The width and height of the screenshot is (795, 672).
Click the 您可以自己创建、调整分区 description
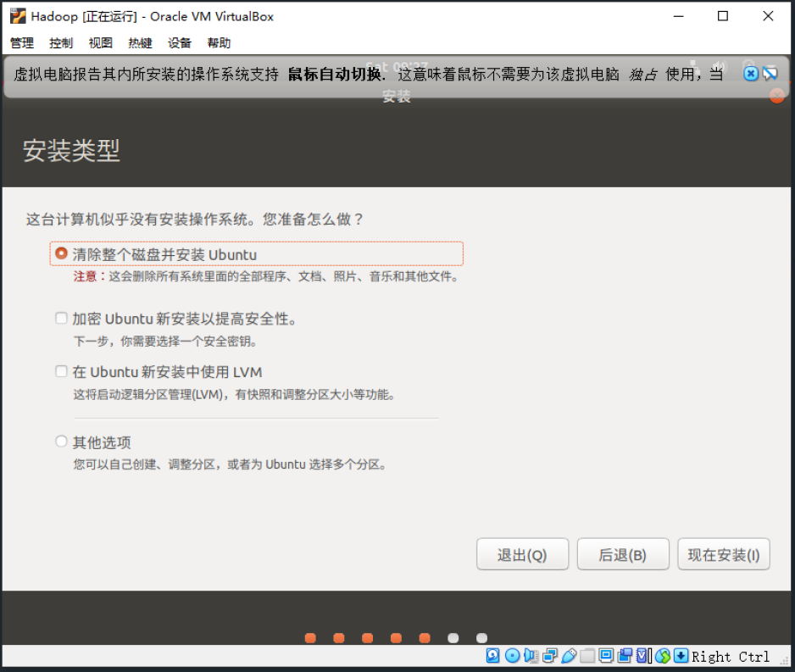[x=231, y=464]
